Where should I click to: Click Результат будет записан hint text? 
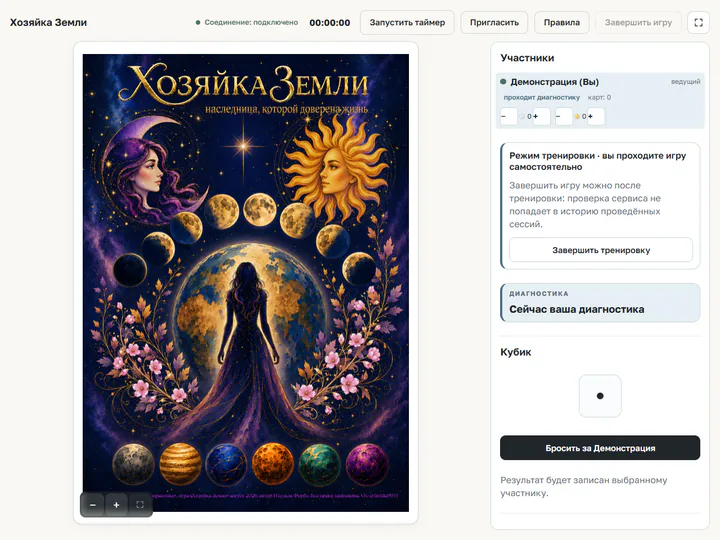point(583,486)
